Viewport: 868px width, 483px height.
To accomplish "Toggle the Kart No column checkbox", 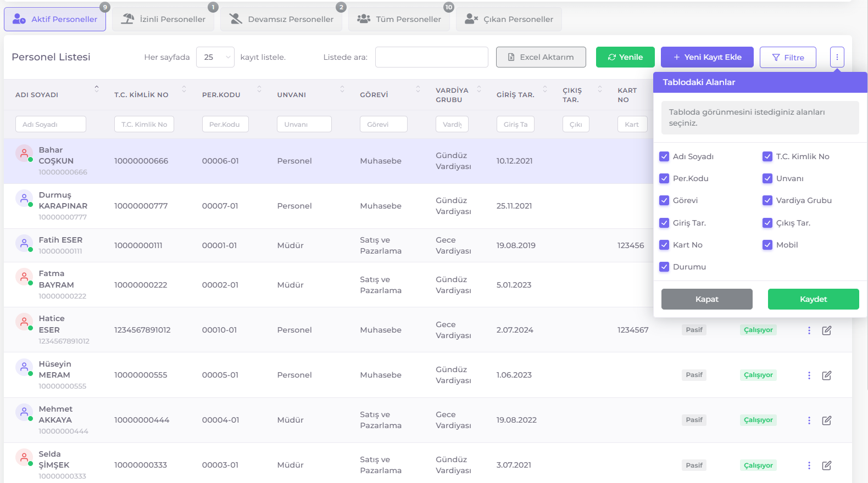I will (x=664, y=245).
